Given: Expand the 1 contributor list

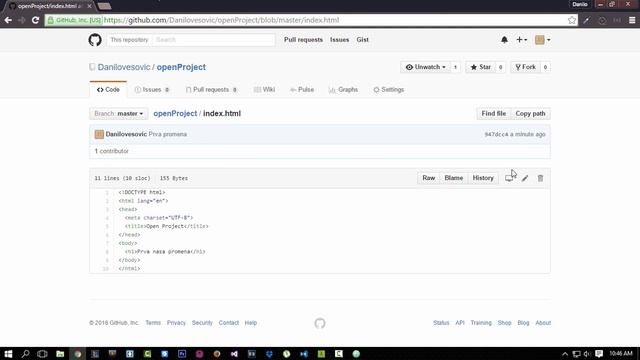Looking at the screenshot, I should click(x=111, y=151).
